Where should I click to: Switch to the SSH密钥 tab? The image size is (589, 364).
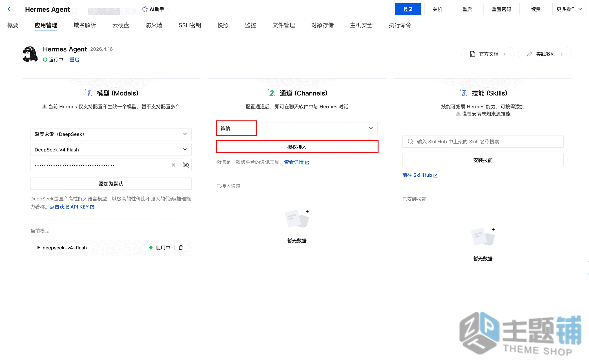click(190, 25)
